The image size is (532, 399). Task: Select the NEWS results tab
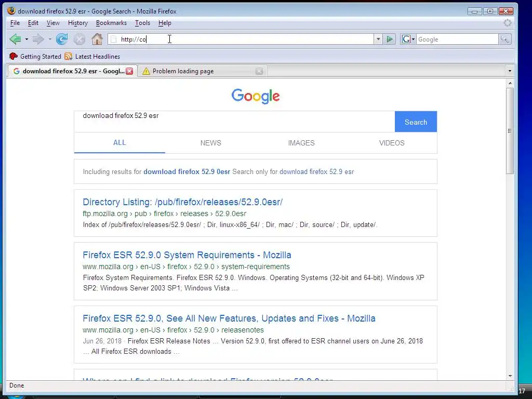(x=211, y=143)
